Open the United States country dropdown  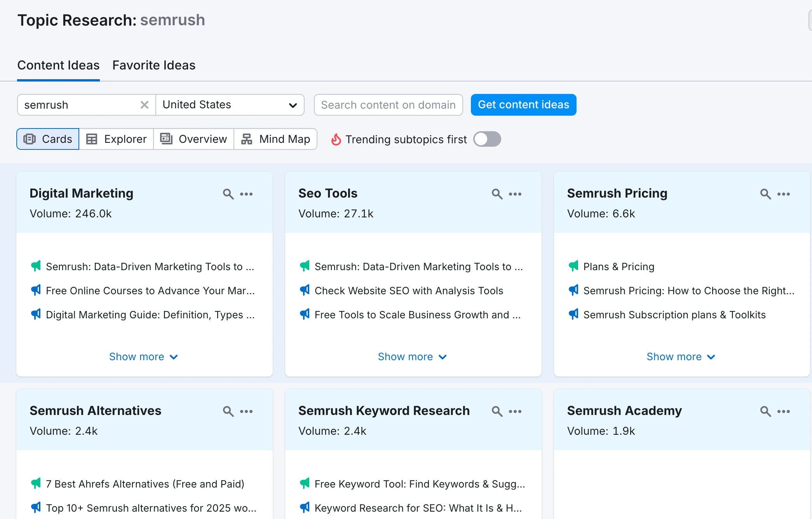[x=230, y=105]
